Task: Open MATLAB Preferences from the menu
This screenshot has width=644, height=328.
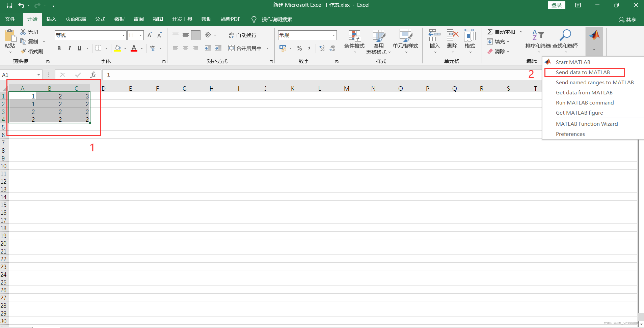Action: (570, 134)
